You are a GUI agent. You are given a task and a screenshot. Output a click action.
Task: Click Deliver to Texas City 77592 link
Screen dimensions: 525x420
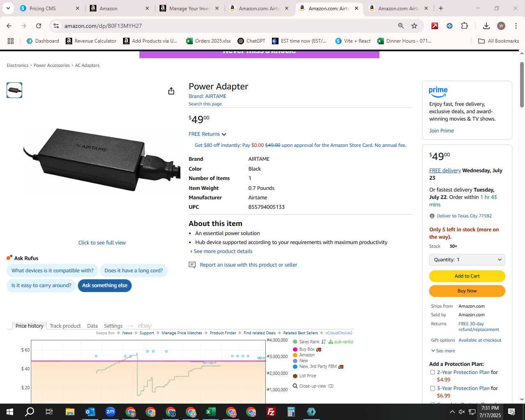(464, 216)
